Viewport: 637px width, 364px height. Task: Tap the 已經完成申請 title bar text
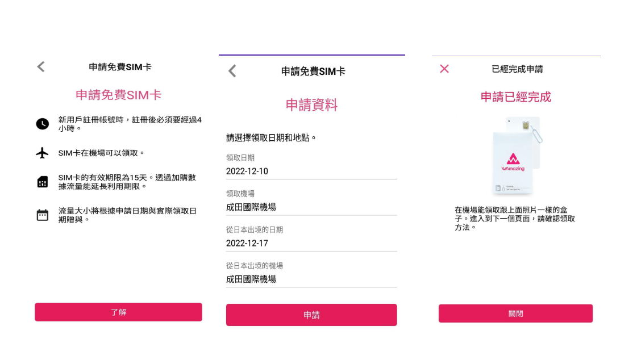pyautogui.click(x=517, y=69)
